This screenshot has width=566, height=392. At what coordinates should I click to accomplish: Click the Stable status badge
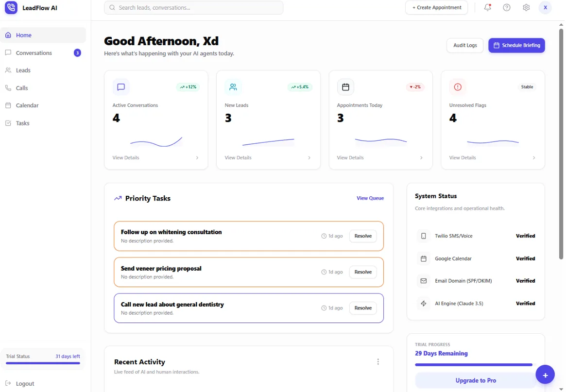527,87
